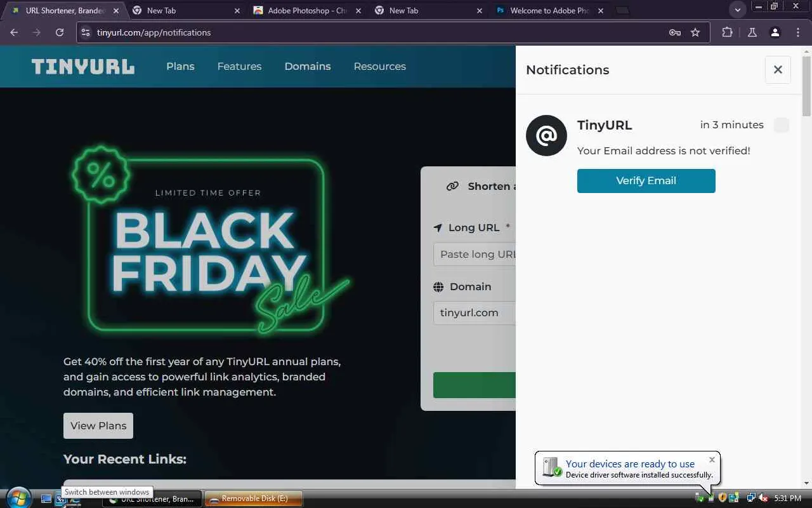
Task: Click the Long URL input field
Action: tap(475, 254)
